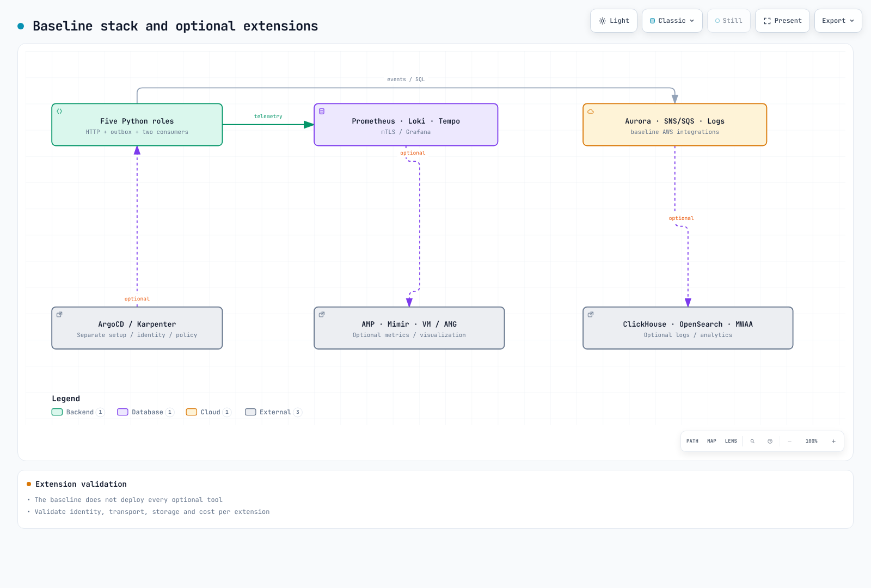Click 'HTTP + outbox + two consumers' subtitle
This screenshot has height=588, width=871.
137,132
